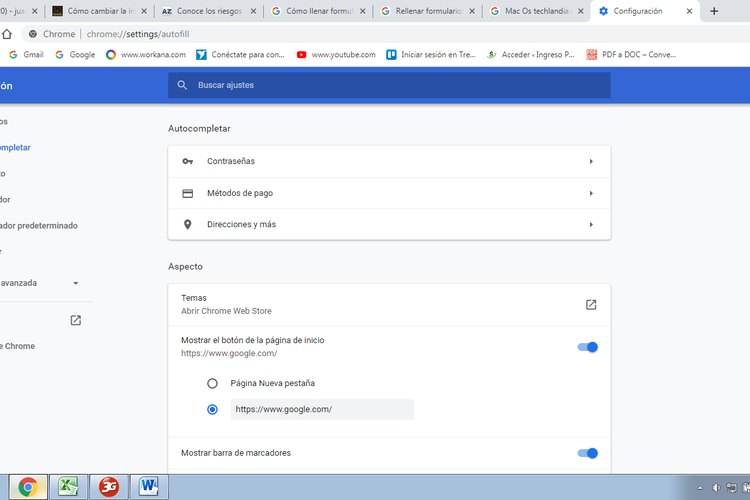
Task: Switch to the Cómo cambiar la tab
Action: [99, 11]
